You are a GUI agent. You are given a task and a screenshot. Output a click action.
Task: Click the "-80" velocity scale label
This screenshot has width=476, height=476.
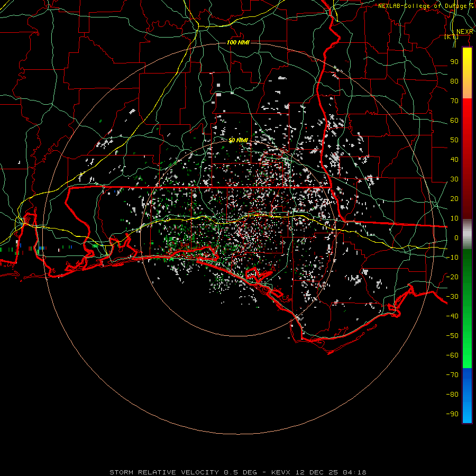(x=452, y=395)
